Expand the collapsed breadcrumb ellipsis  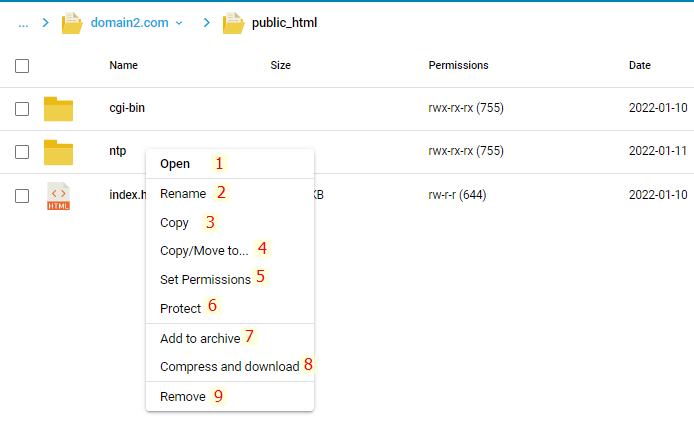(x=23, y=22)
